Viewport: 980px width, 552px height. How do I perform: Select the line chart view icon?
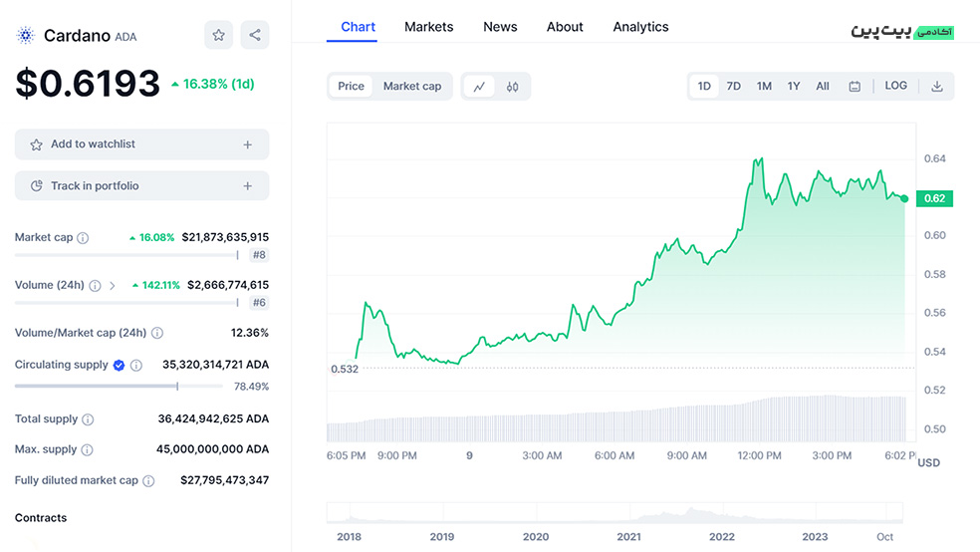pyautogui.click(x=479, y=87)
